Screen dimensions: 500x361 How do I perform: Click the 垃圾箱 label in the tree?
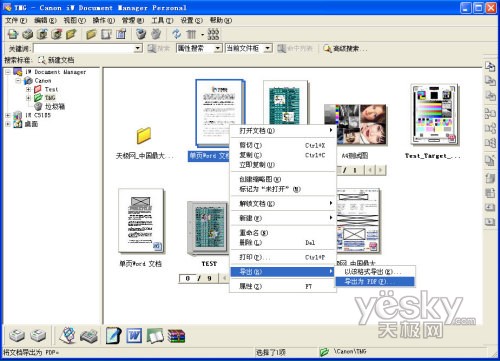[55, 107]
